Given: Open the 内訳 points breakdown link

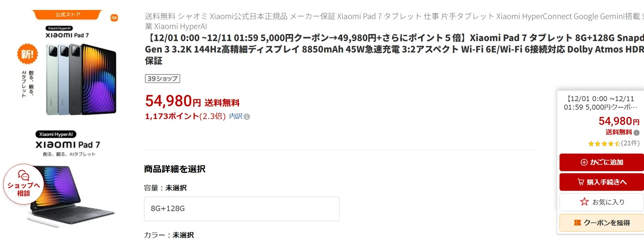Looking at the screenshot, I should click(x=235, y=116).
